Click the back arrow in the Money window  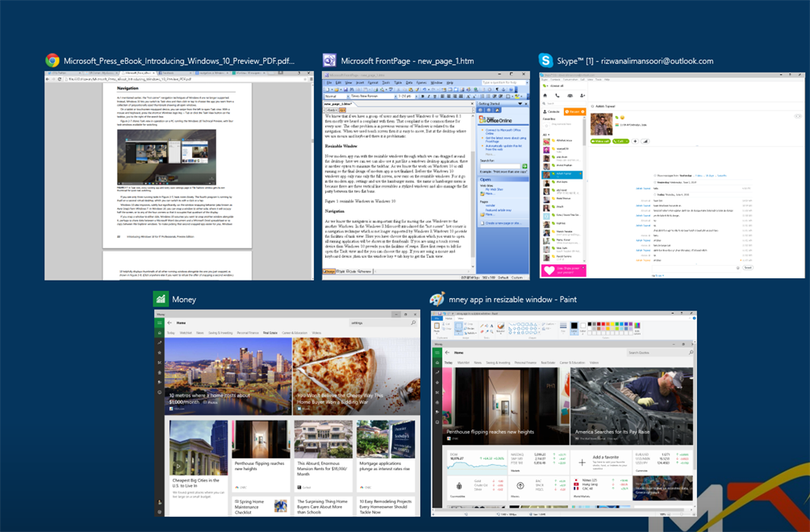click(169, 323)
